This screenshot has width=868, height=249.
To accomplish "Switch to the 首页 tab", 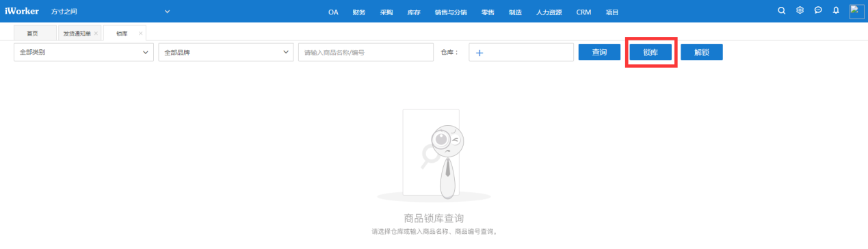I will click(x=32, y=34).
